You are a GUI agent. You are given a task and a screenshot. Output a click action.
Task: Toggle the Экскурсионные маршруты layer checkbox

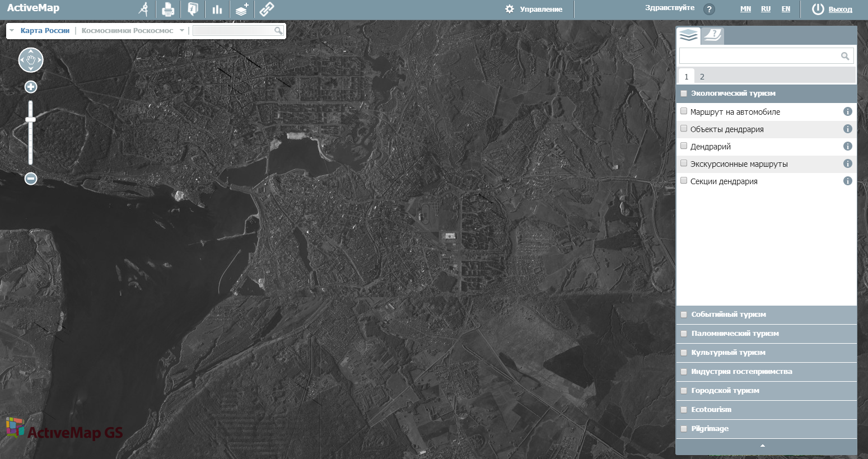[x=684, y=163]
